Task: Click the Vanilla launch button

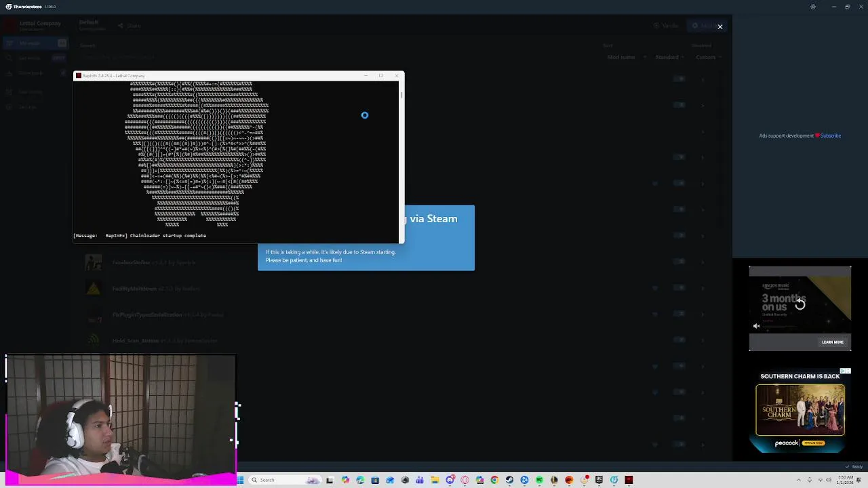Action: (x=666, y=26)
